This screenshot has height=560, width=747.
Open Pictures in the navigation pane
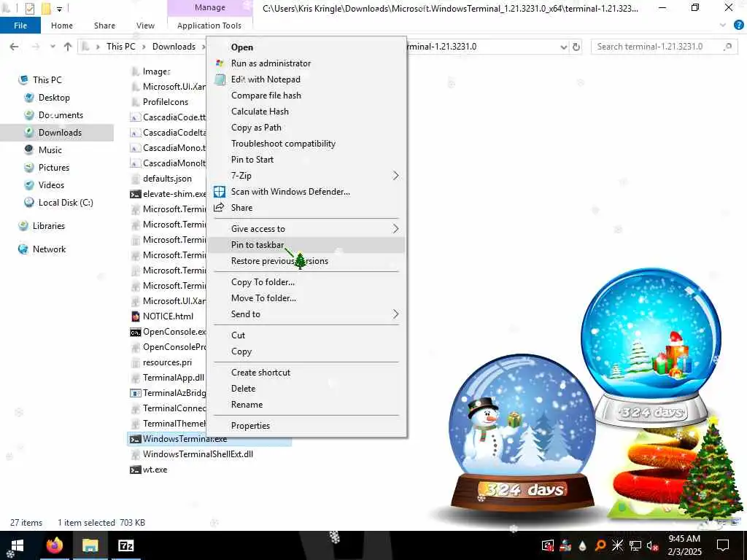click(x=54, y=168)
